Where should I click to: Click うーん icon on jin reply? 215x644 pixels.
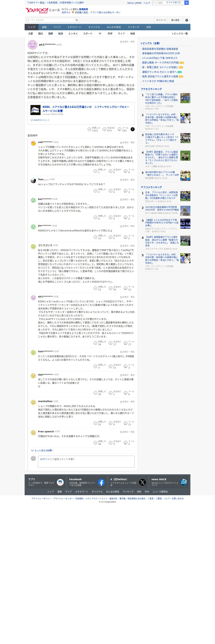126,237
